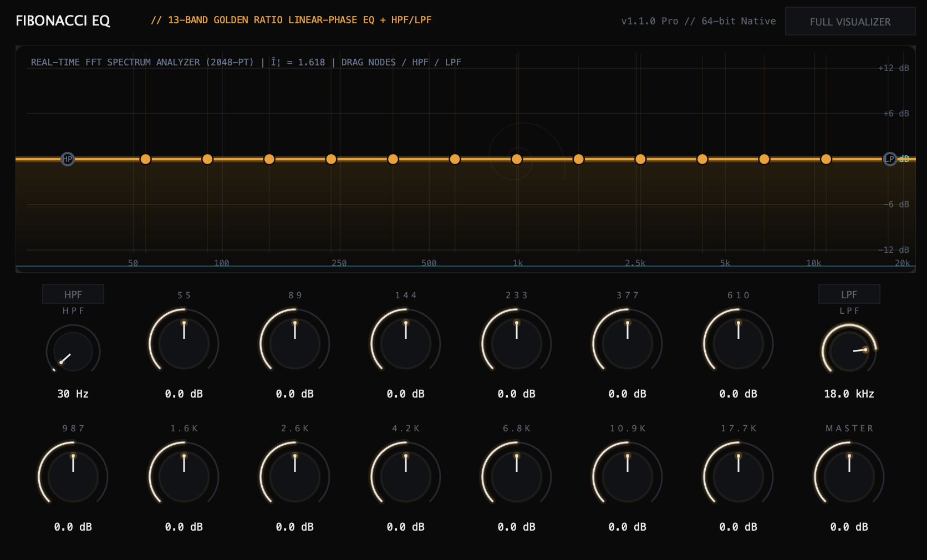The image size is (927, 560).
Task: Open the Full Visualizer view
Action: tap(850, 22)
